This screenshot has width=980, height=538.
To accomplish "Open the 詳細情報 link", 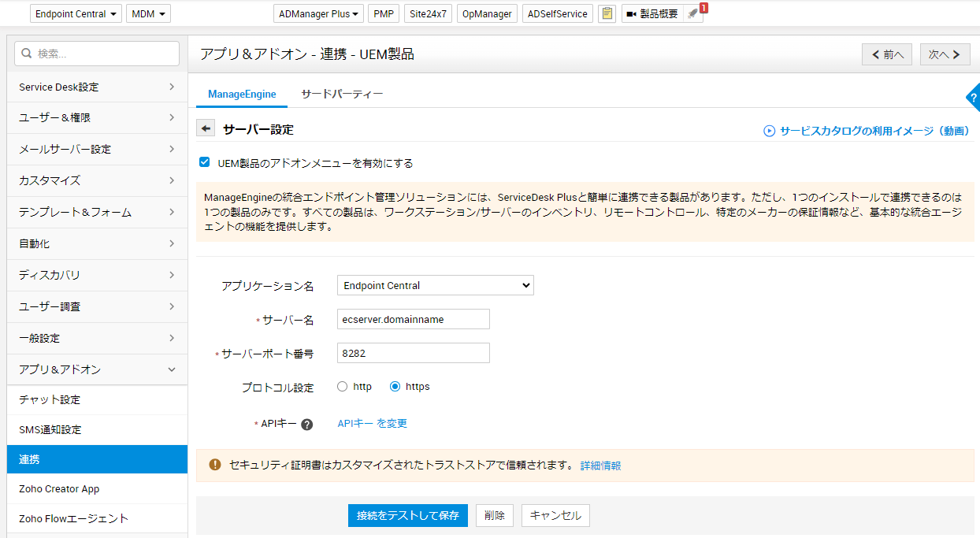I will (x=600, y=466).
